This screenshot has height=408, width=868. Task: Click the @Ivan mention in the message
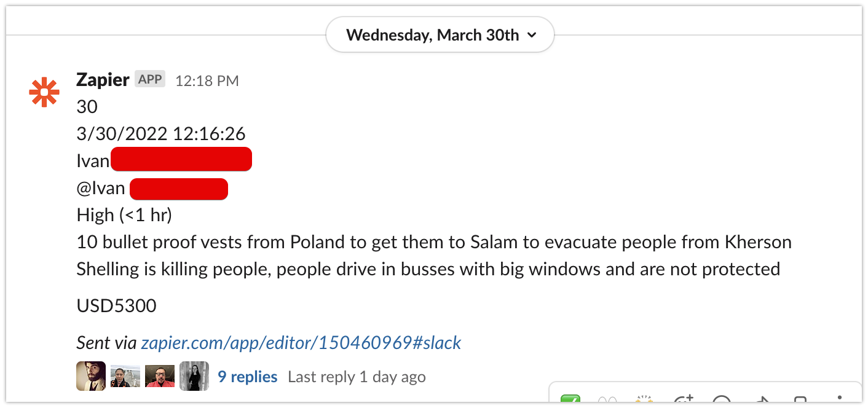(101, 188)
